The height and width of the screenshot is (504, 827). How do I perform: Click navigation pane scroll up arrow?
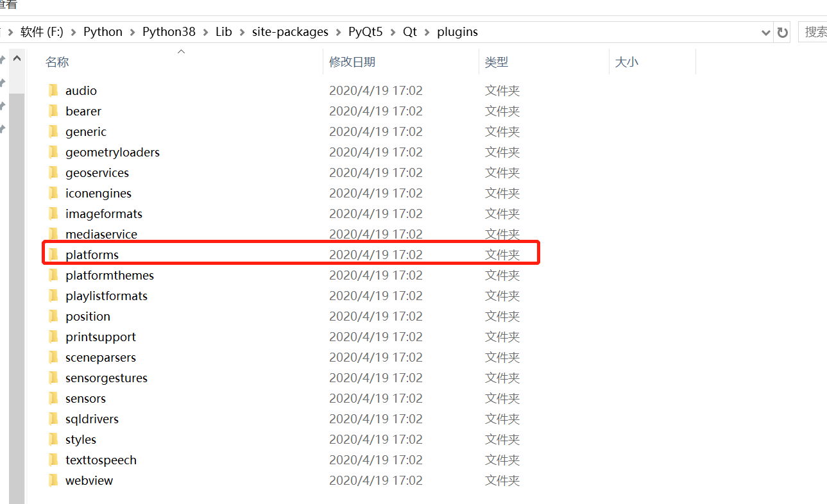pyautogui.click(x=17, y=59)
